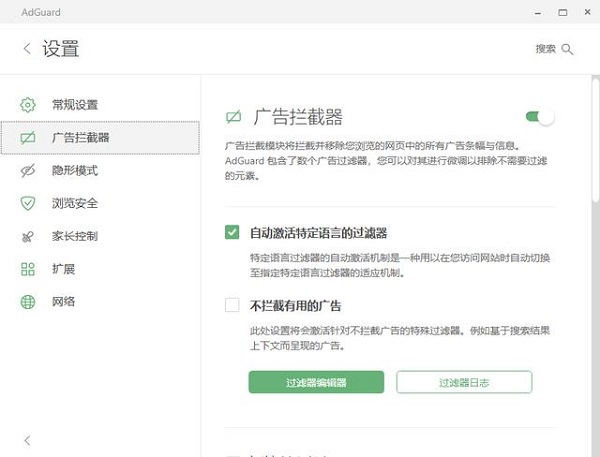600x457 pixels.
Task: Click the gear icon for 常规设置
Action: pyautogui.click(x=28, y=104)
